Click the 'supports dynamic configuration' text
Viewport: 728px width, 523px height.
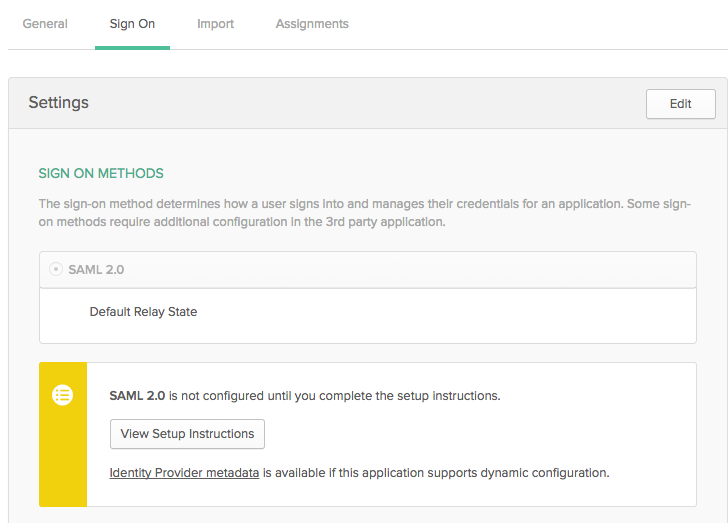(520, 472)
